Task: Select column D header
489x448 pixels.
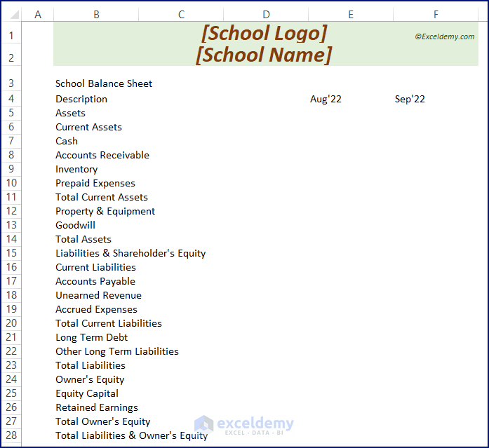Action: pos(266,14)
